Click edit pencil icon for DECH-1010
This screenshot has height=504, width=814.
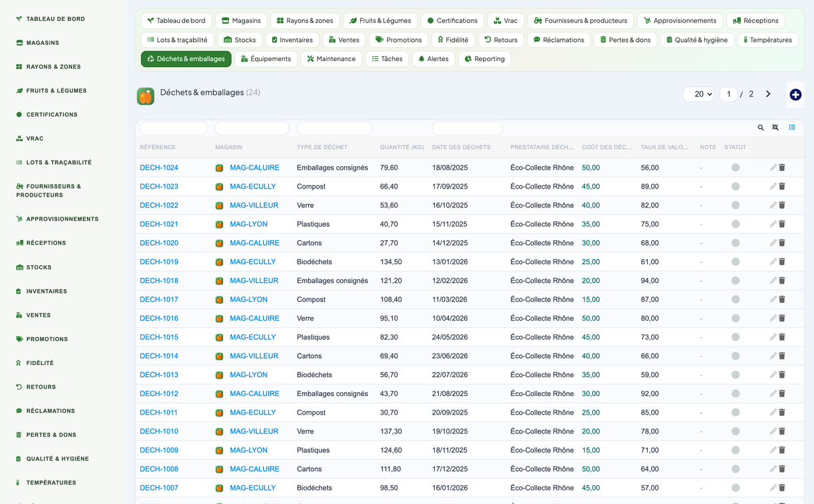coord(773,431)
